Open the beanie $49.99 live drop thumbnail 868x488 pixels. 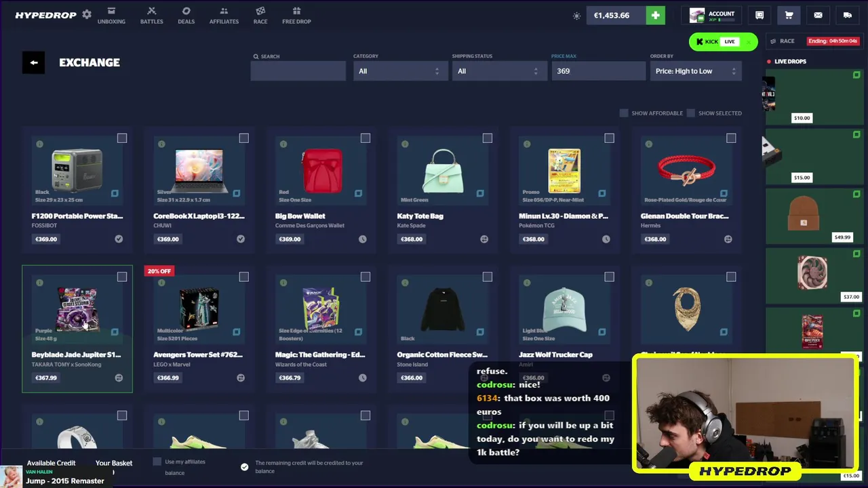point(804,213)
